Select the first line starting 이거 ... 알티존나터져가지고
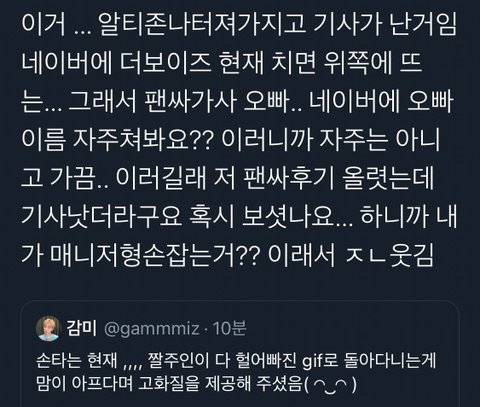Image resolution: width=480 pixels, height=407 pixels. tap(238, 24)
